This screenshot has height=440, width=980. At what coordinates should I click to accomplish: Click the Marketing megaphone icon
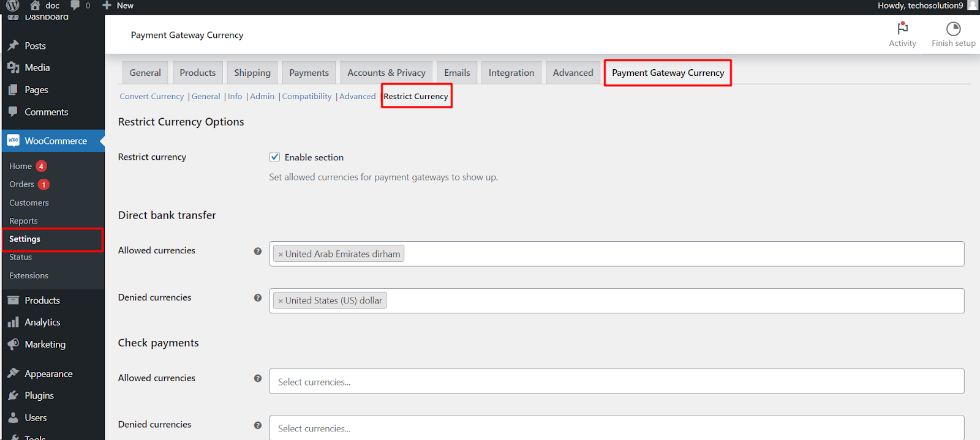[13, 344]
